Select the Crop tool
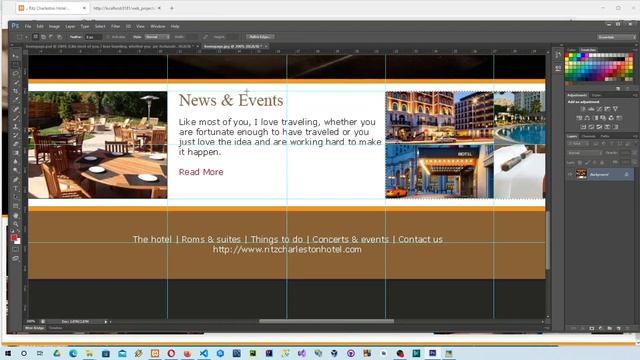 click(x=16, y=91)
